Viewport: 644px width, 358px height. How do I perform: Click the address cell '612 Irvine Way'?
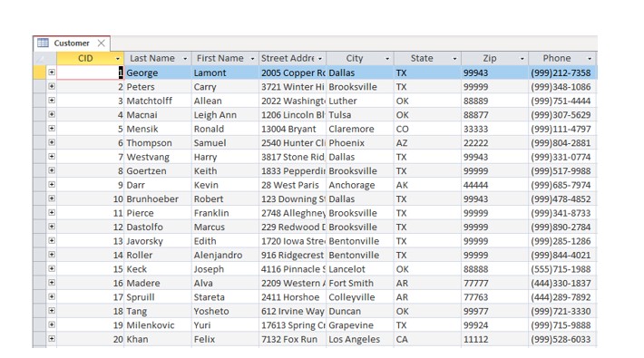(292, 311)
